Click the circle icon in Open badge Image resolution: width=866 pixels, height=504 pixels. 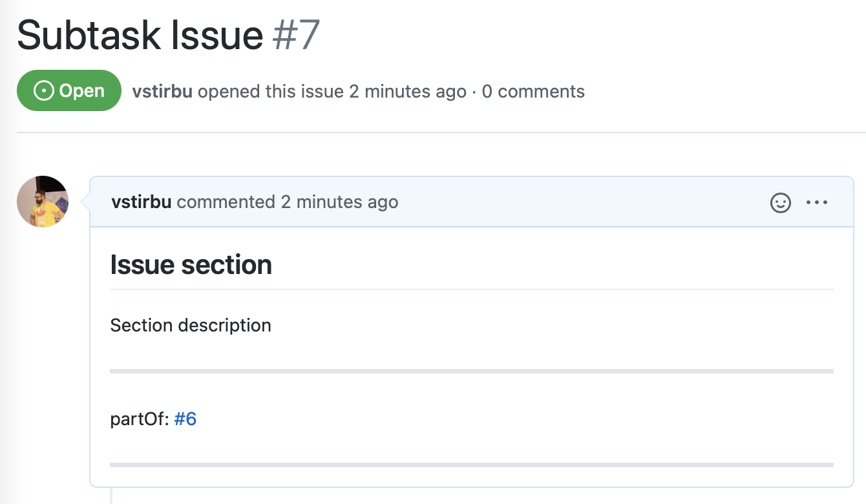(43, 91)
